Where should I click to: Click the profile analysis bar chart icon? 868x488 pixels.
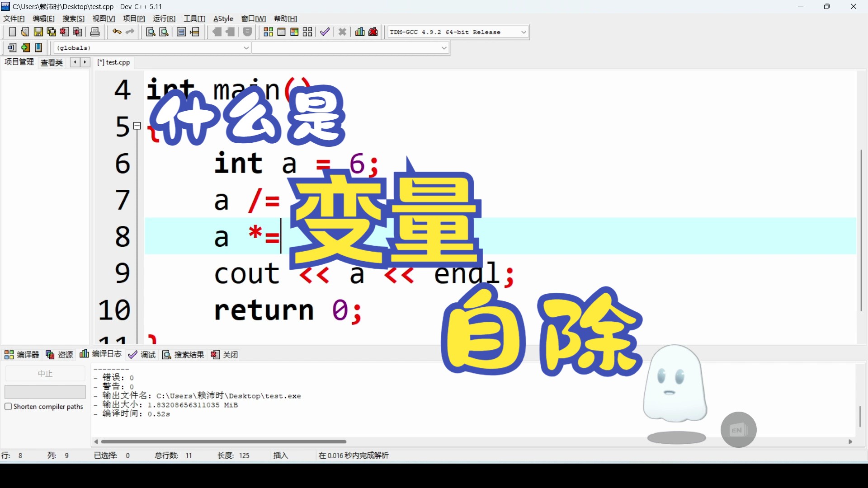pyautogui.click(x=360, y=32)
